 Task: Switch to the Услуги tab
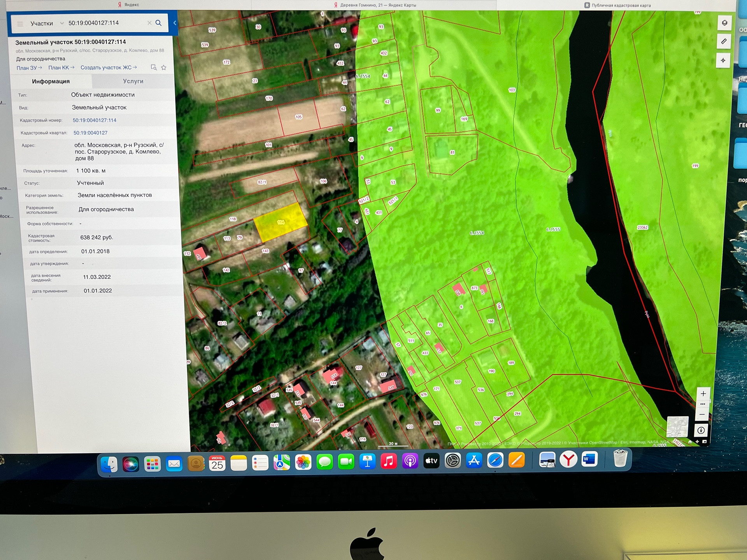[x=133, y=81]
